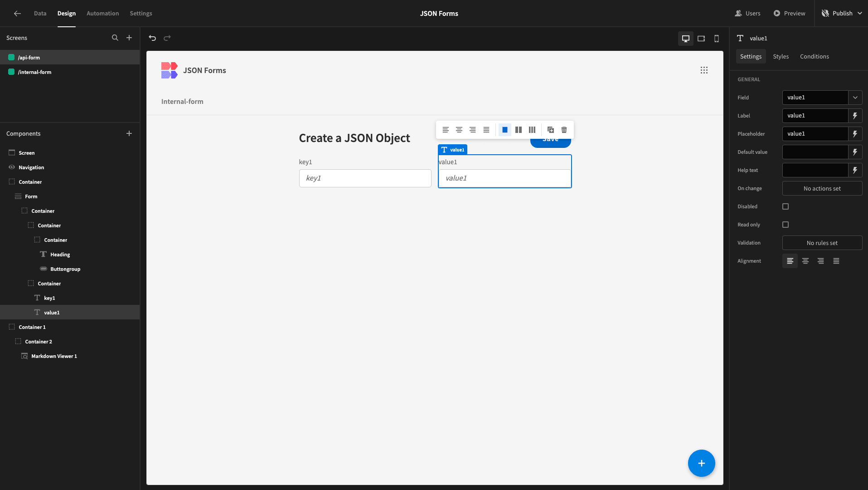Add a component with plus icon
Viewport: 868px width, 490px height.
129,133
